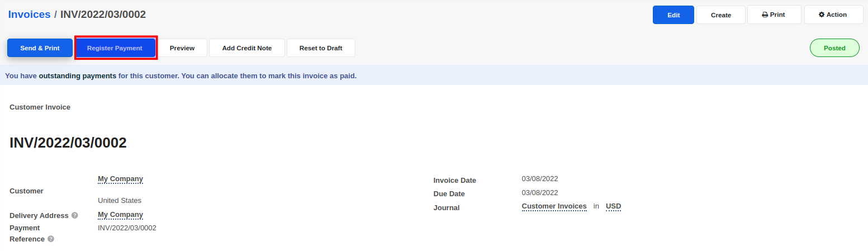This screenshot has width=868, height=251.
Task: Open the Customer Invoices journal link
Action: point(554,206)
